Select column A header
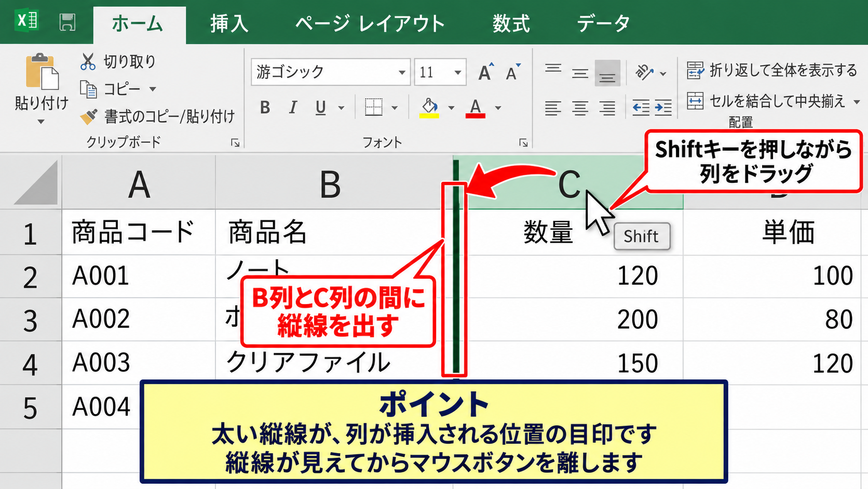Screen dimensions: 868x489 [x=139, y=183]
